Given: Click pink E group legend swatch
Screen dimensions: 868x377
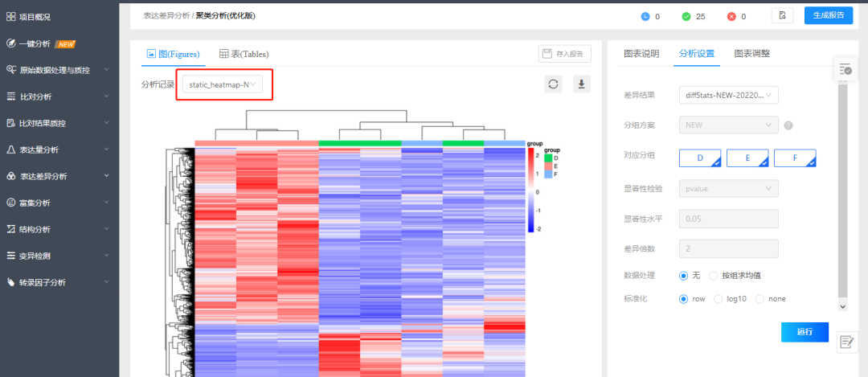Looking at the screenshot, I should pos(548,166).
